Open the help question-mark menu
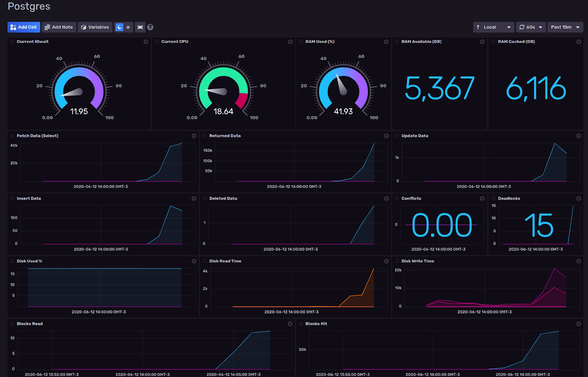588x377 pixels. pyautogui.click(x=150, y=27)
